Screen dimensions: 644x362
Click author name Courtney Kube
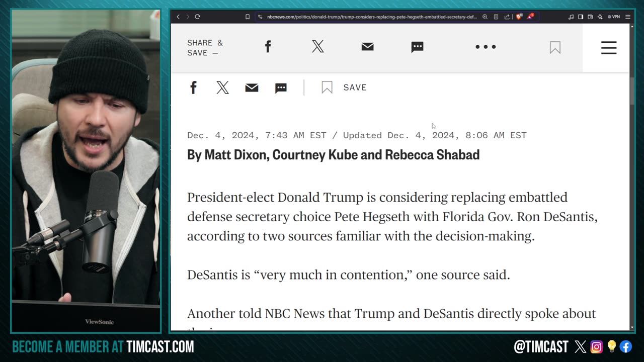tap(315, 155)
